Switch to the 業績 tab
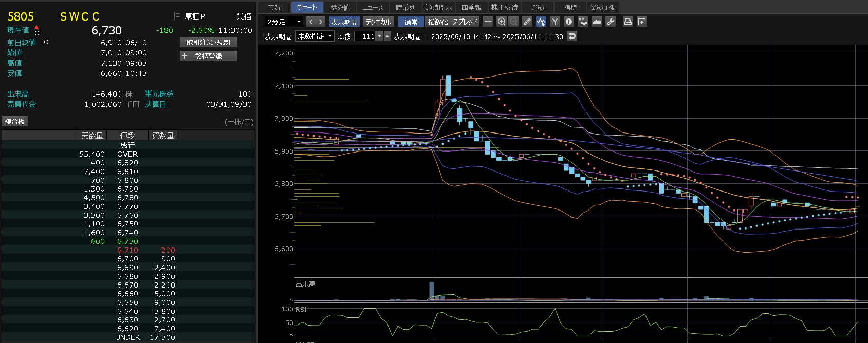The image size is (868, 343). pos(538,7)
